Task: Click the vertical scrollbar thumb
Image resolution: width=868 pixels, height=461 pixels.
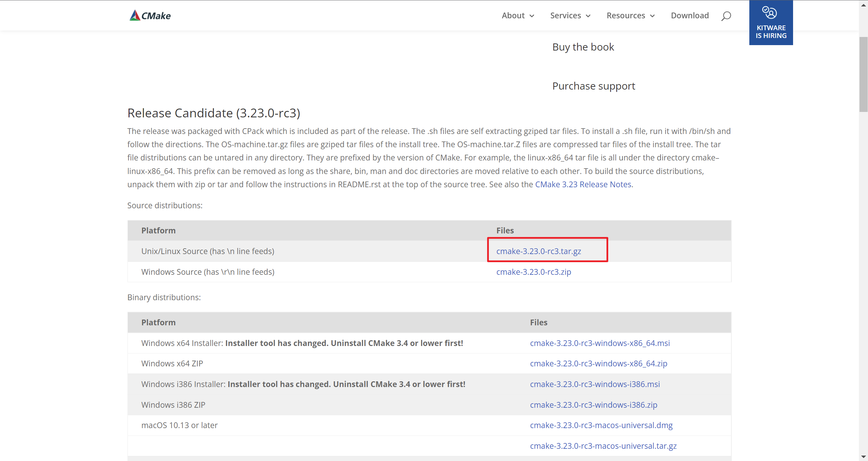Action: 864,75
